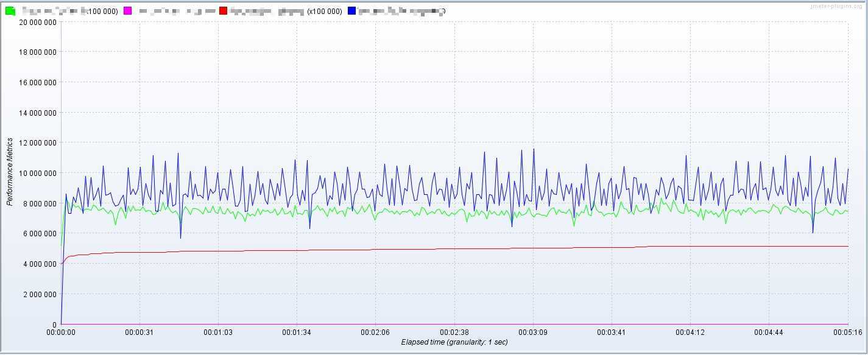
Task: Click the '20 000 000' y-axis label
Action: [38, 22]
